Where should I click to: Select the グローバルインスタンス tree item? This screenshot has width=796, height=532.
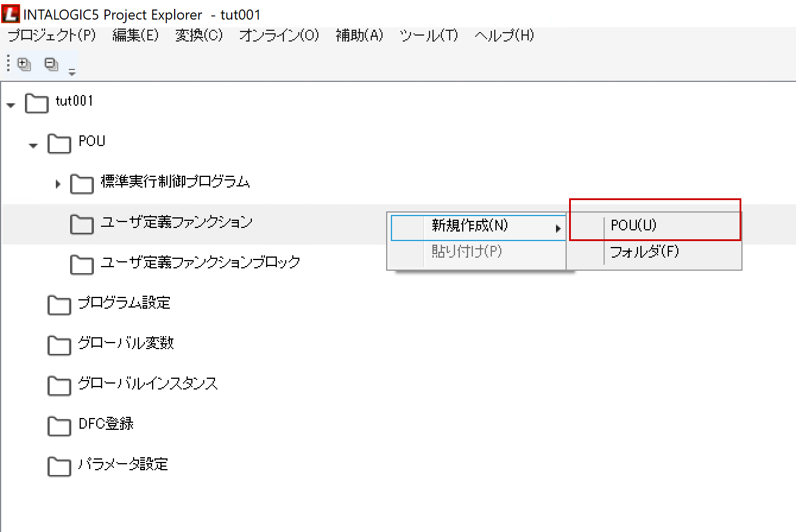pyautogui.click(x=148, y=384)
